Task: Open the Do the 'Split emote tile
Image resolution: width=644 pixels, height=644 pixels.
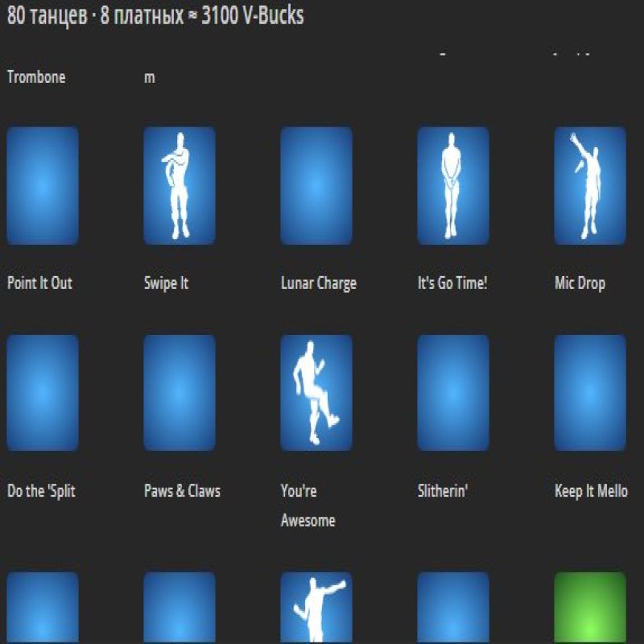Action: tap(43, 394)
